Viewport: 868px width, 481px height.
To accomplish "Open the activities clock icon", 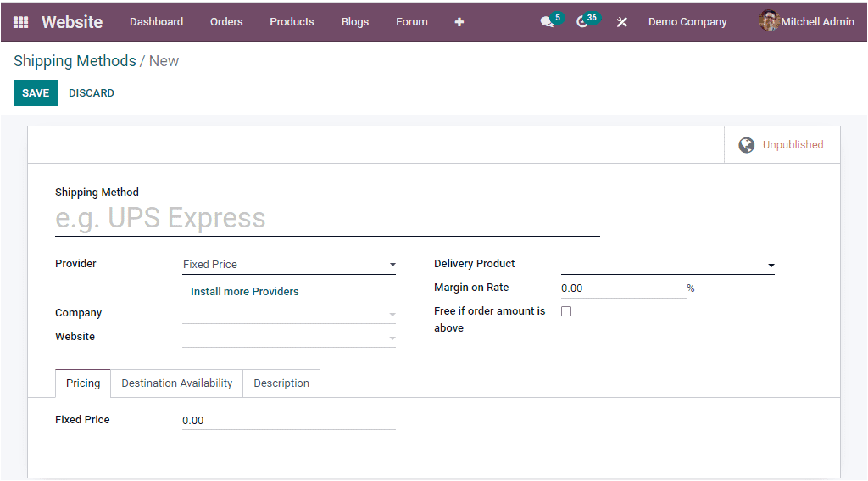I will tap(582, 22).
